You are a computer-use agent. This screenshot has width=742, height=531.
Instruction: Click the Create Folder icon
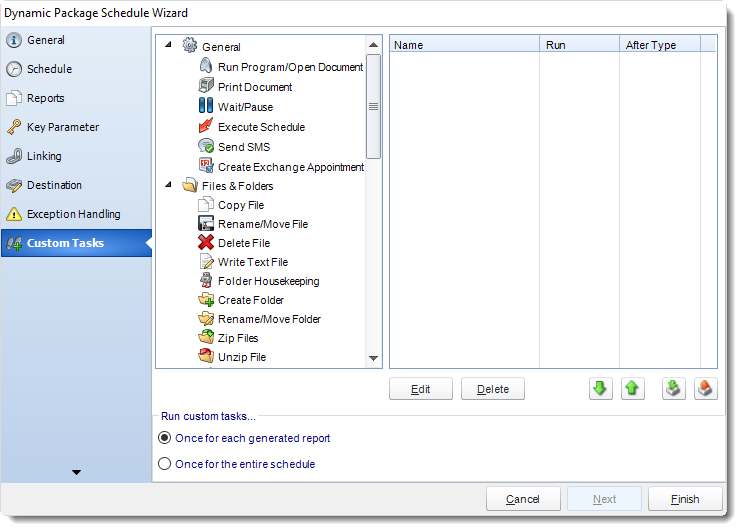[206, 299]
